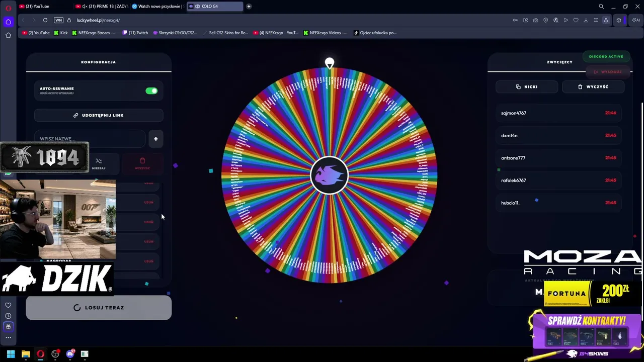Open the Ojciec ufoludka bookmark

click(375, 33)
